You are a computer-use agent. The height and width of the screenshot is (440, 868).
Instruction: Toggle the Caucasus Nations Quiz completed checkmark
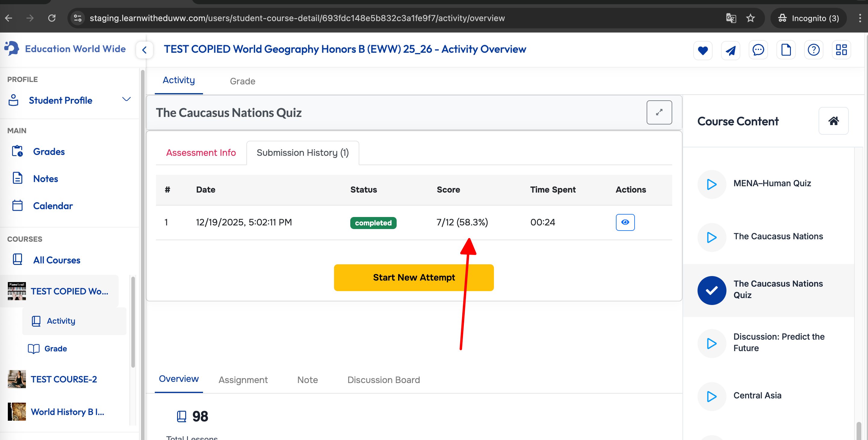711,290
